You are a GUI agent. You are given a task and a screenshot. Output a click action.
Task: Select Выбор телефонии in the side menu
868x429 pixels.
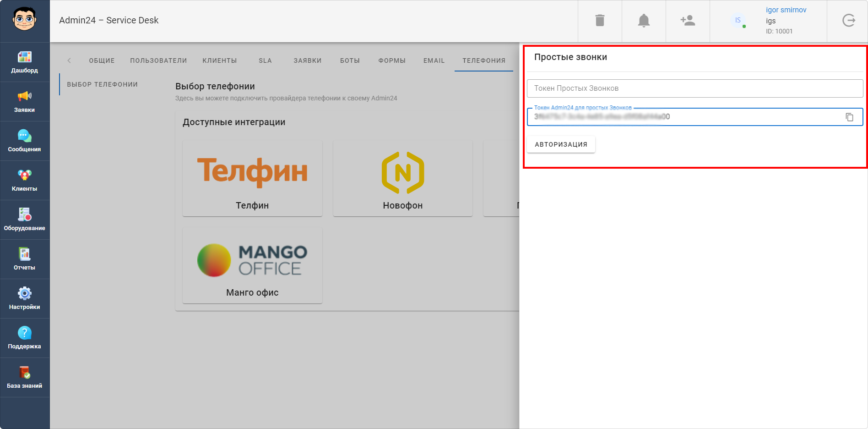pos(103,84)
